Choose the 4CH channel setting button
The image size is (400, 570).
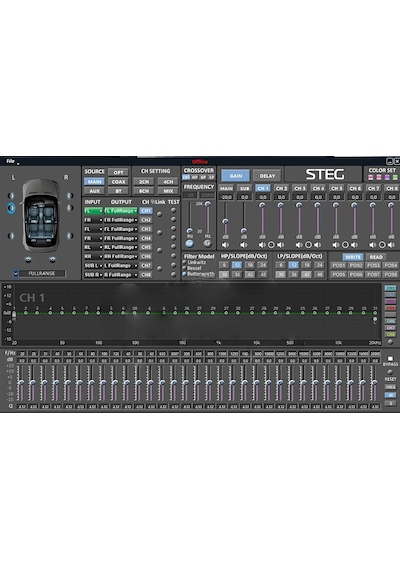point(168,181)
